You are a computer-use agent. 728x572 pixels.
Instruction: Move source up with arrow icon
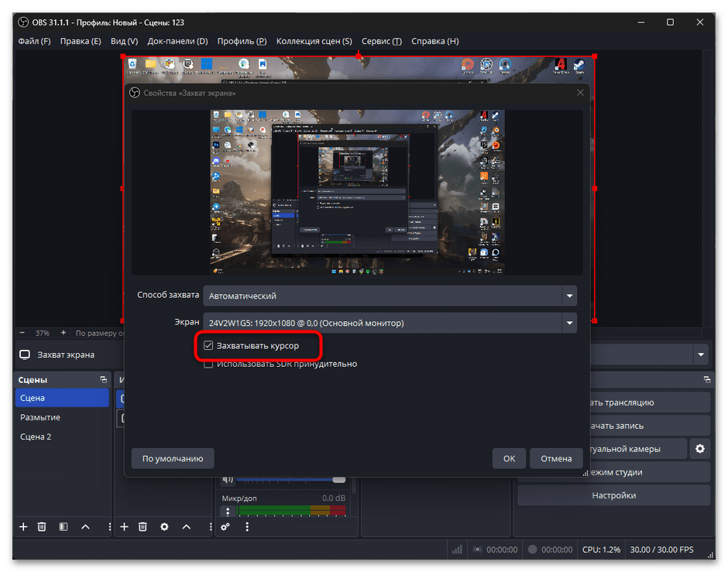[186, 526]
